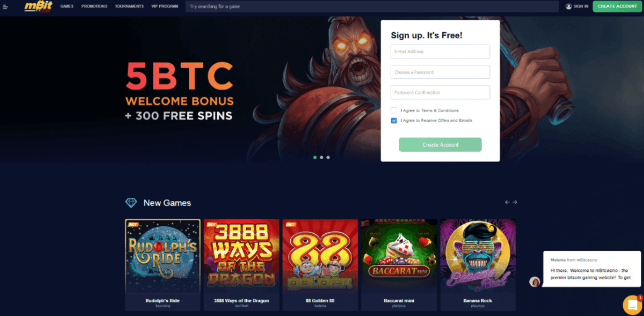This screenshot has height=316, width=644.
Task: Click the green Create Account header button
Action: pyautogui.click(x=617, y=6)
